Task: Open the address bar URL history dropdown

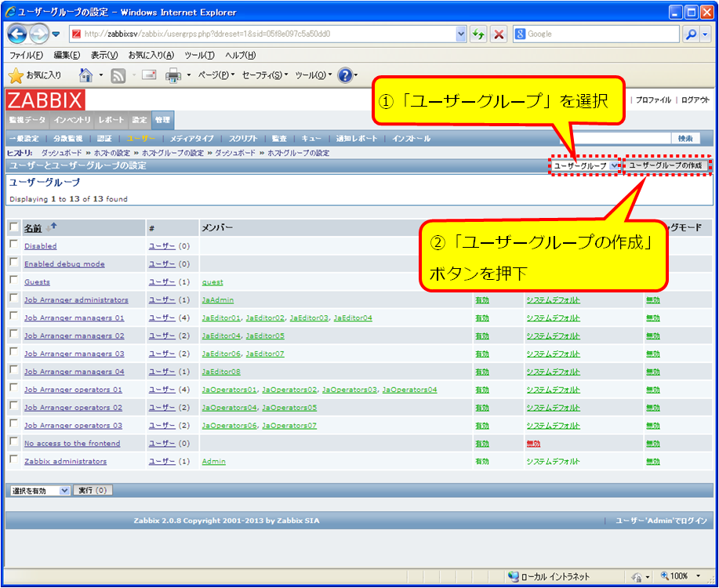Action: click(x=461, y=34)
